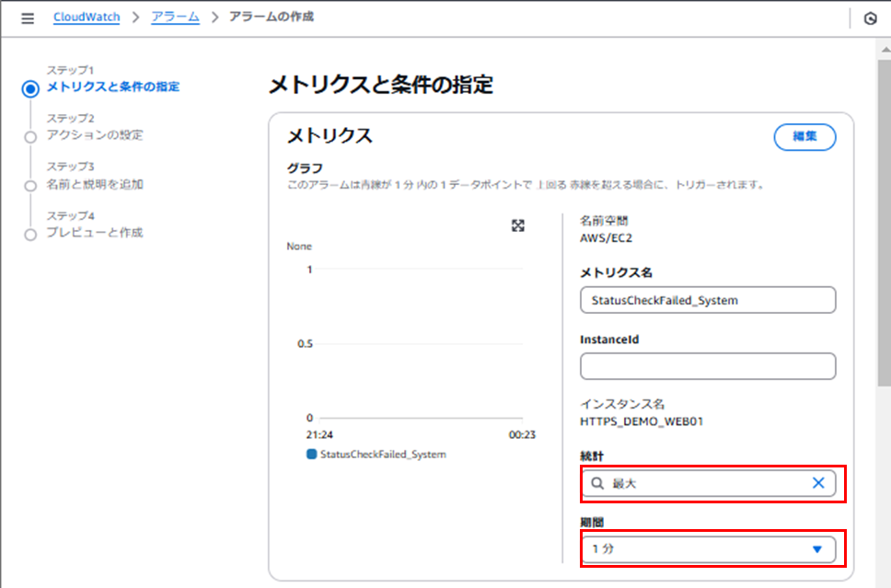Select ステップ3 名前と説明を追加 step
The width and height of the screenshot is (891, 588).
(94, 184)
